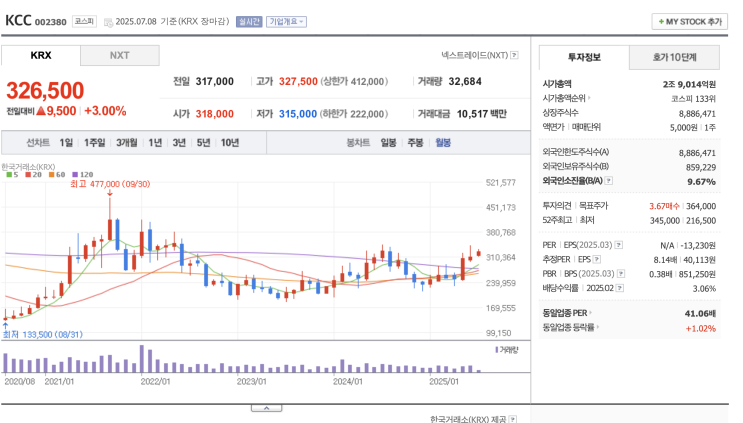Image resolution: width=743 pixels, height=423 pixels.
Task: Switch candlestick chart to 주봉
Action: click(415, 143)
